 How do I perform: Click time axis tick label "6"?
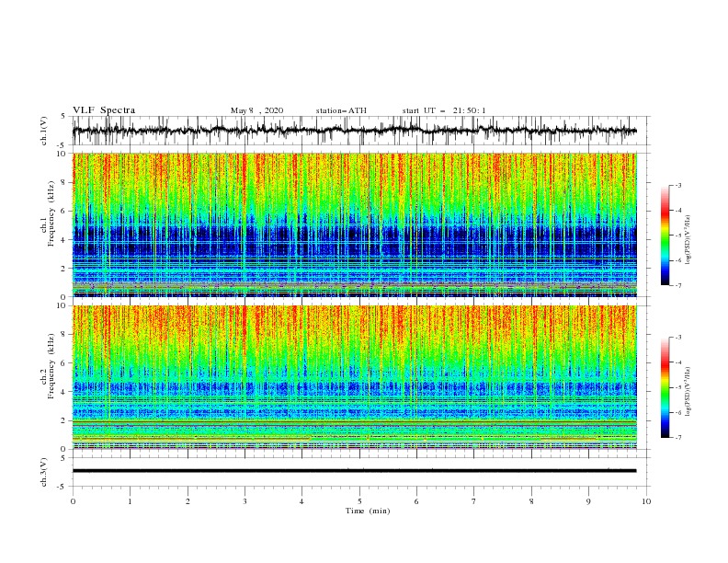point(416,501)
